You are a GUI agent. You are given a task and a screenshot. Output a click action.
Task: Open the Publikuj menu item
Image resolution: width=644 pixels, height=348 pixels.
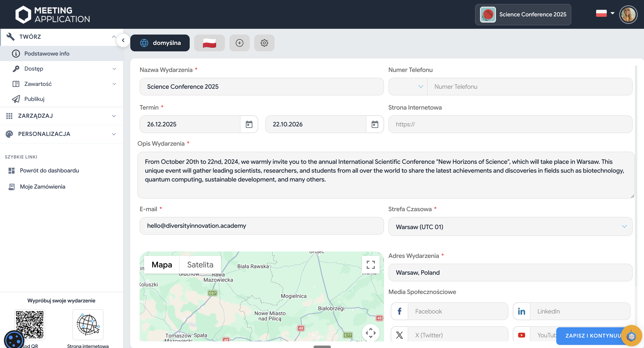34,99
